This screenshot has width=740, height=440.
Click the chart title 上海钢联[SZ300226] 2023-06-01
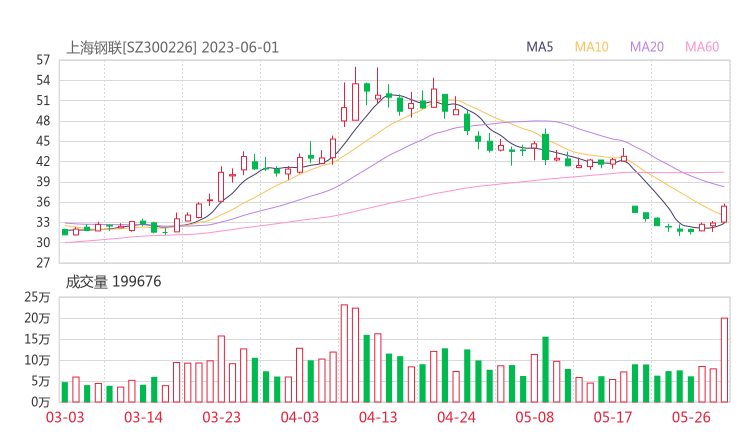(x=172, y=48)
